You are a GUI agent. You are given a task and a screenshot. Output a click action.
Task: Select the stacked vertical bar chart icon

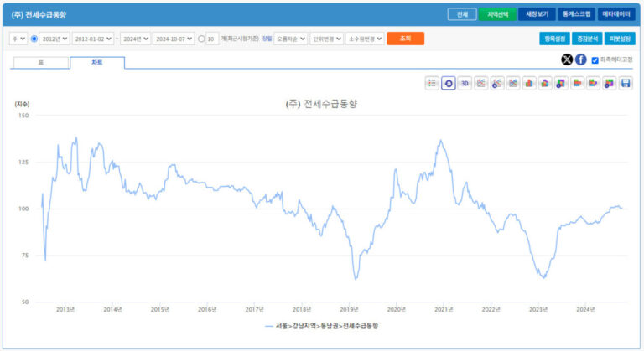(x=545, y=83)
